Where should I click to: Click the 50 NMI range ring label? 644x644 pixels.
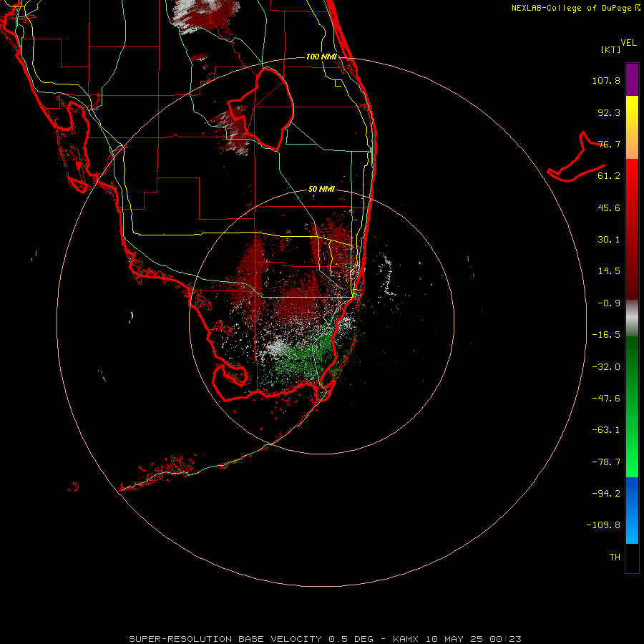(x=321, y=189)
